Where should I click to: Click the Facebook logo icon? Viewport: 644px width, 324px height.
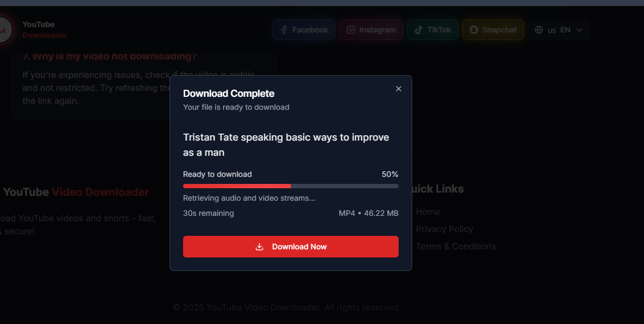(284, 30)
